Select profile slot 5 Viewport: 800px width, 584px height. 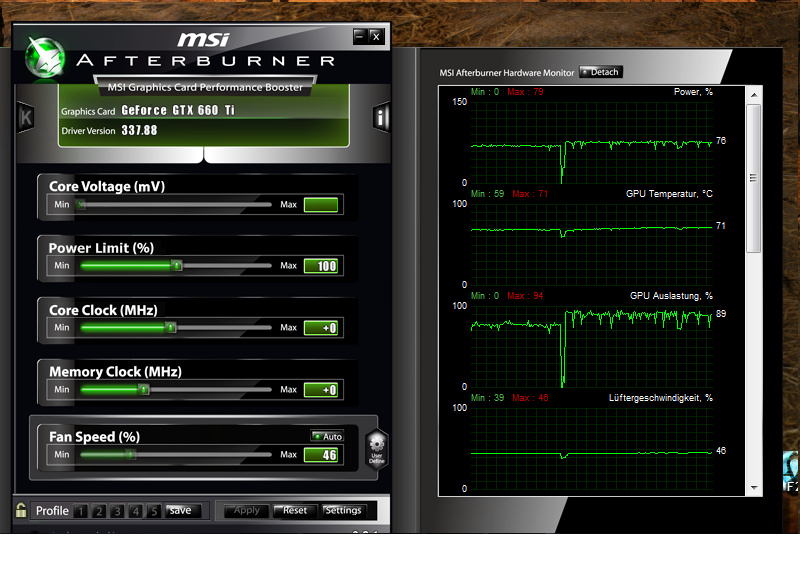(154, 511)
